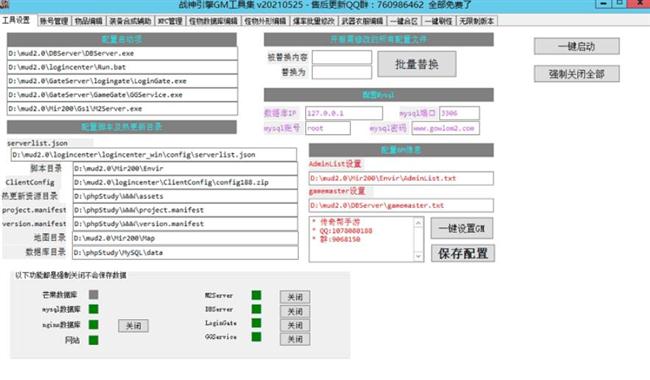Screen dimensions: 650x380
Task: Open the 账号管理 tab
Action: 54,21
